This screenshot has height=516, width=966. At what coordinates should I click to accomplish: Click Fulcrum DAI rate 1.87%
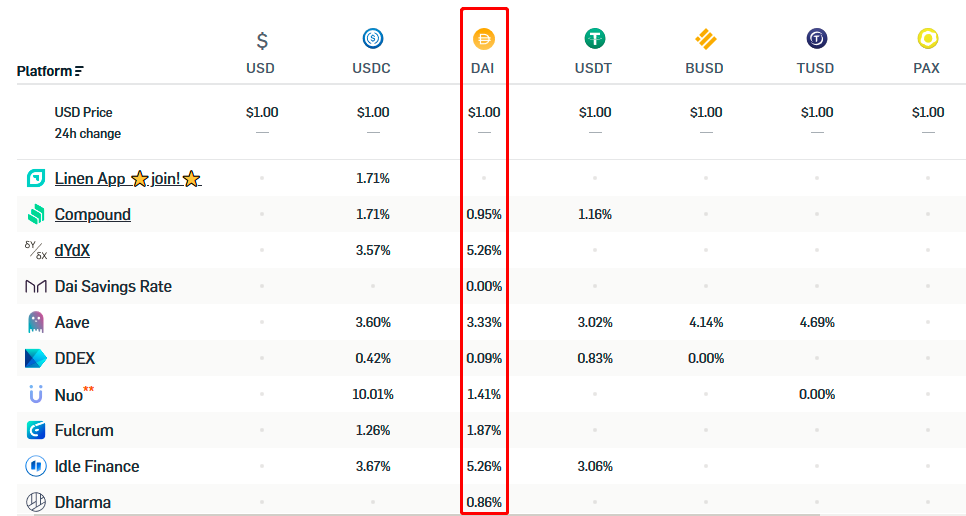coord(484,430)
